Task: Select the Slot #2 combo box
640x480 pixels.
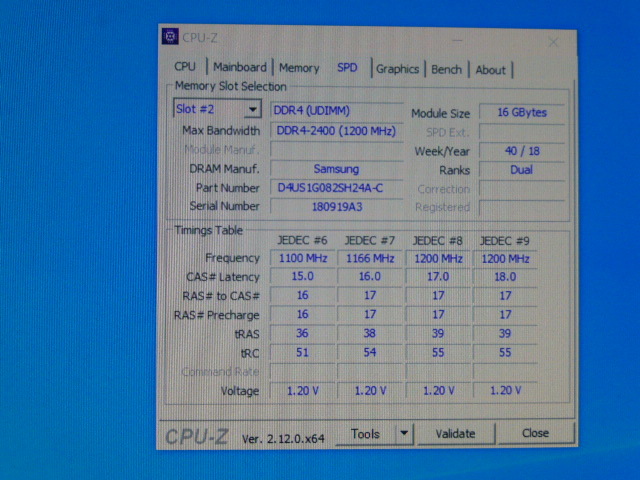Action: point(218,109)
